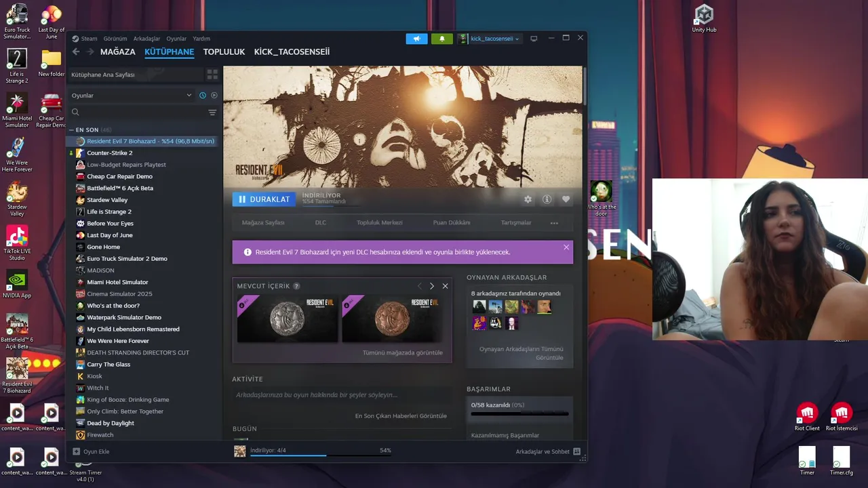
Task: Open game settings gear icon
Action: tap(528, 199)
